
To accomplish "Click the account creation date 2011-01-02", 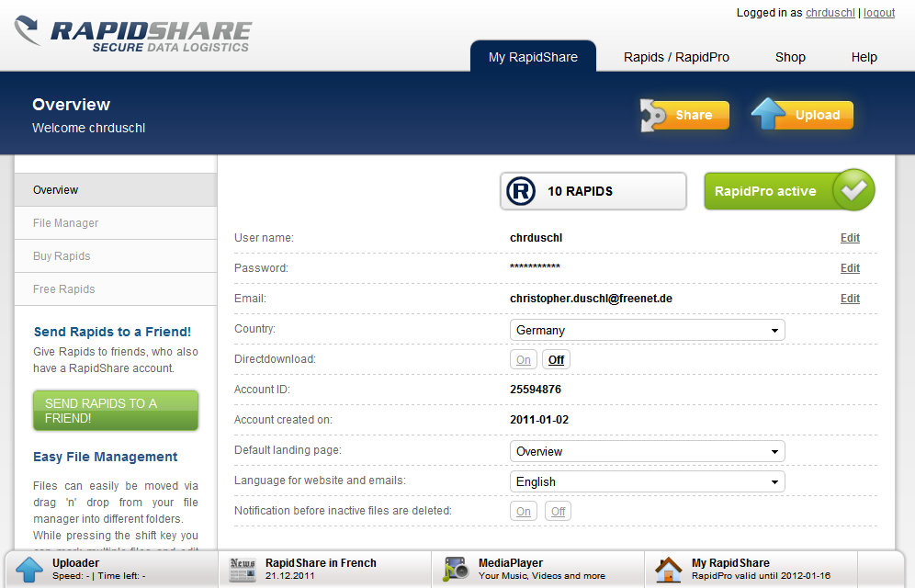I will [538, 420].
